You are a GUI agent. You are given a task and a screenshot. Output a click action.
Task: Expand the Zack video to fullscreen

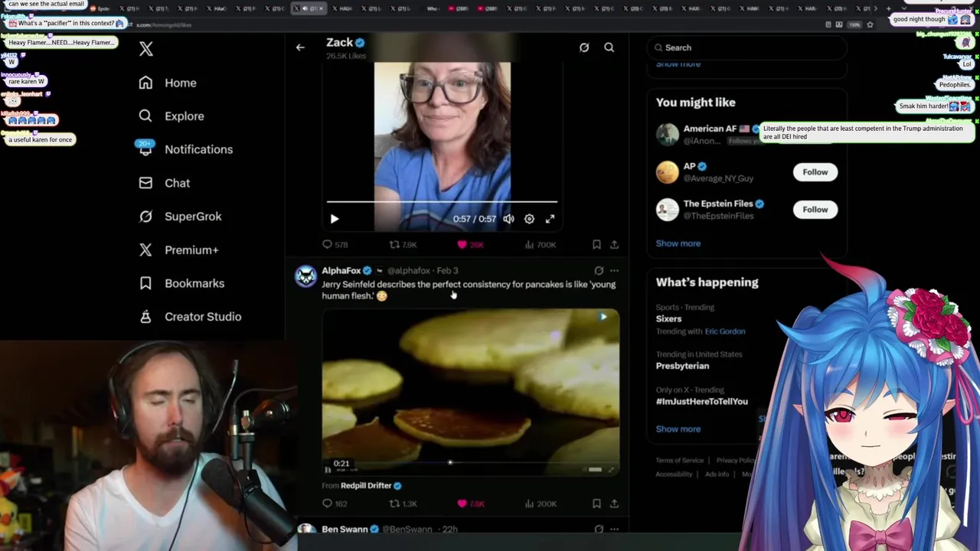tap(550, 219)
